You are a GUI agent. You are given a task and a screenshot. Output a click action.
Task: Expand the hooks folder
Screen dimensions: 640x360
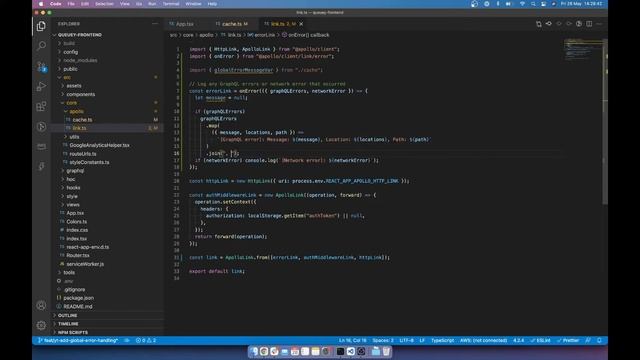[x=73, y=188]
